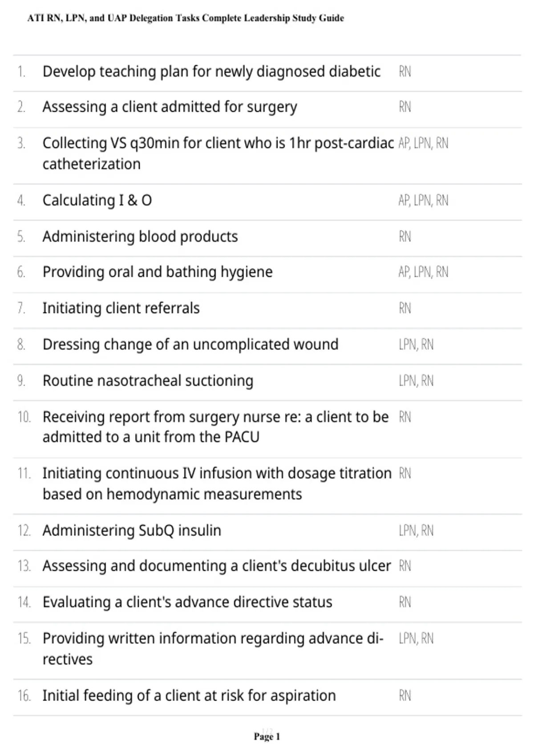Click 'Initiating client referrals' item
The image size is (534, 756).
[121, 308]
